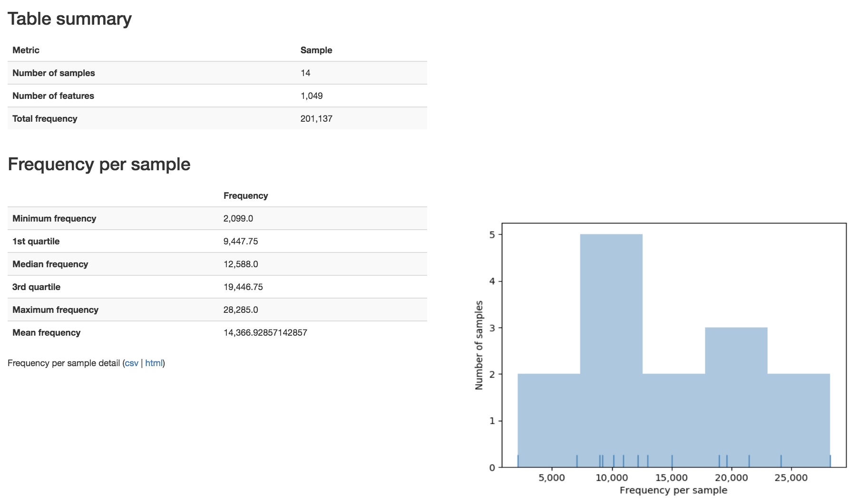Click the Mean frequency label
The height and width of the screenshot is (504, 860).
[x=46, y=333]
